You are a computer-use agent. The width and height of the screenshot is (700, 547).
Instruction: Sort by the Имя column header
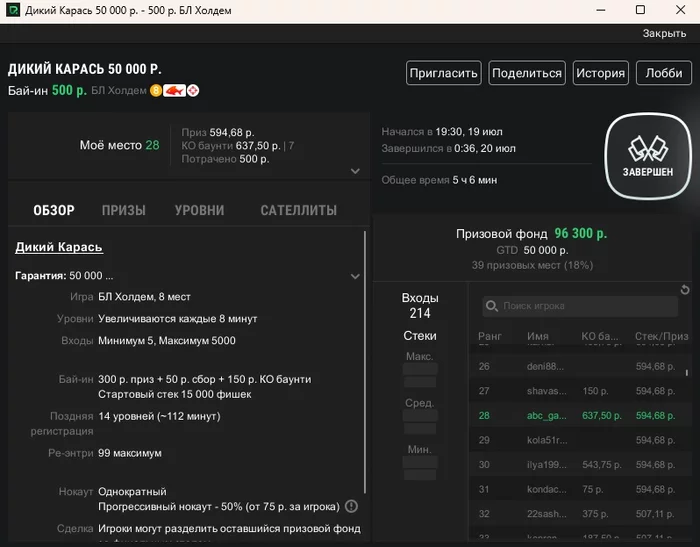tap(538, 336)
